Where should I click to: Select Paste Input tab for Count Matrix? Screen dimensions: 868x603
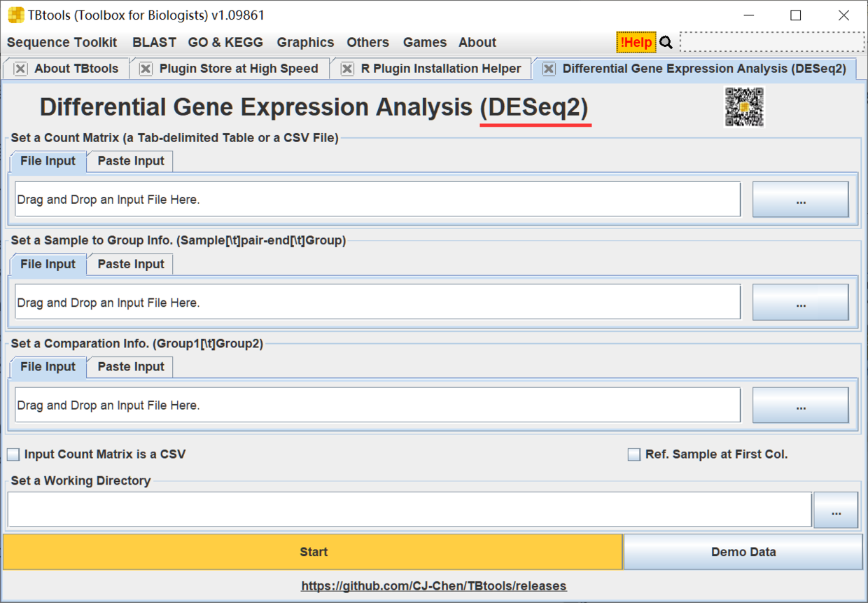[131, 161]
